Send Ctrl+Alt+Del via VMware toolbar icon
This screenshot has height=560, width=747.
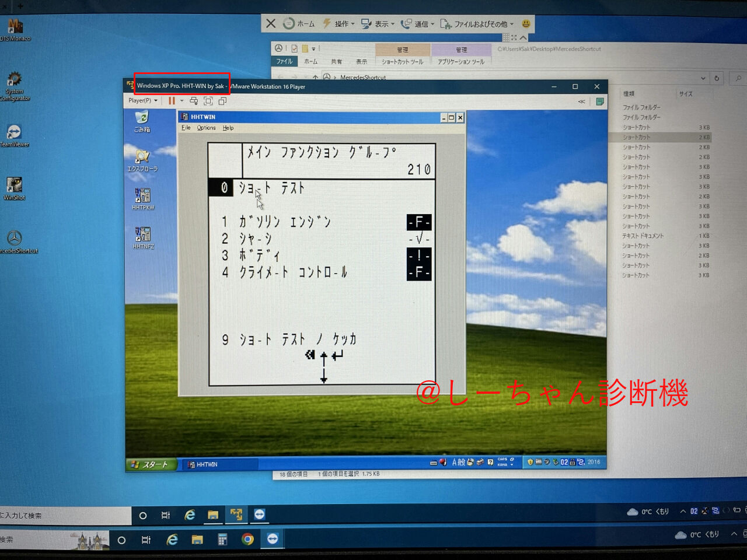coord(194,100)
